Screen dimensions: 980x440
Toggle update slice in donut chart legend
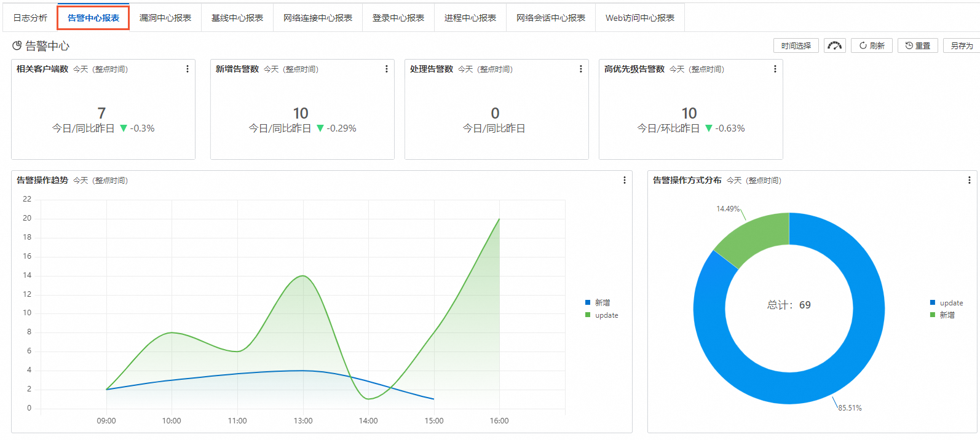(946, 303)
